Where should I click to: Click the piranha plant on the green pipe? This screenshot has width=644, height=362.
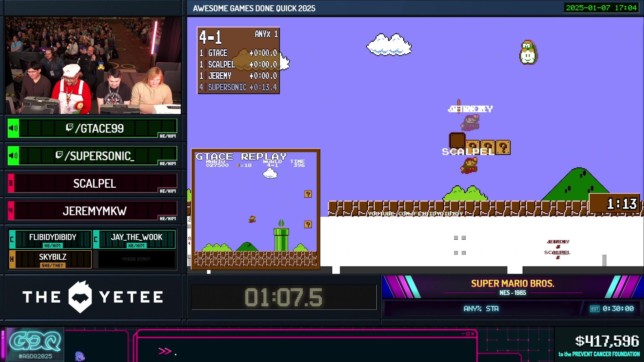281,224
